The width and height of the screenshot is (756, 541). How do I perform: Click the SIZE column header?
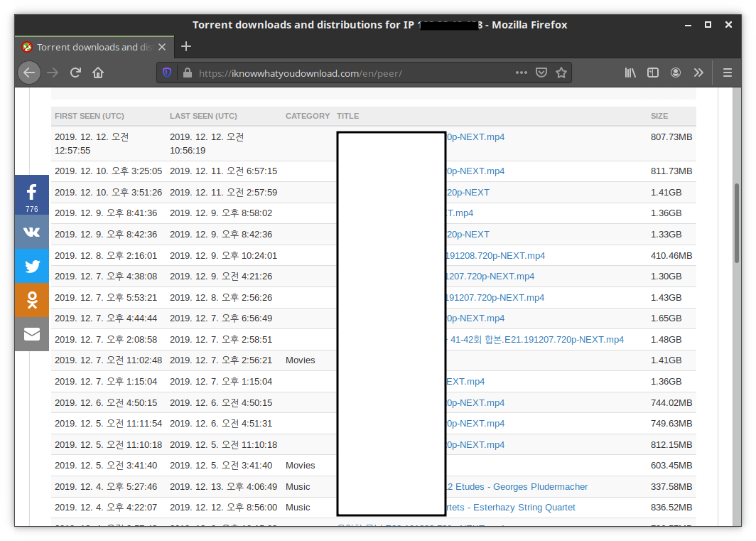(659, 116)
